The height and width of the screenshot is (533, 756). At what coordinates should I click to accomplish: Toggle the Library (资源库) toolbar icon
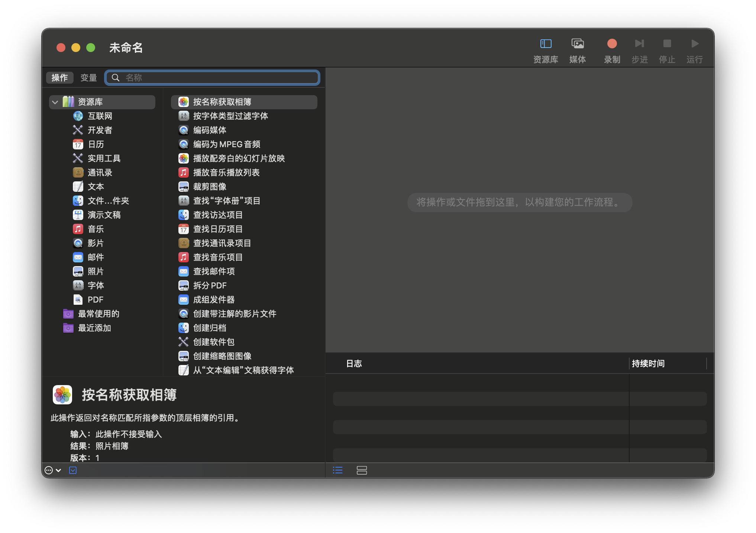tap(546, 44)
